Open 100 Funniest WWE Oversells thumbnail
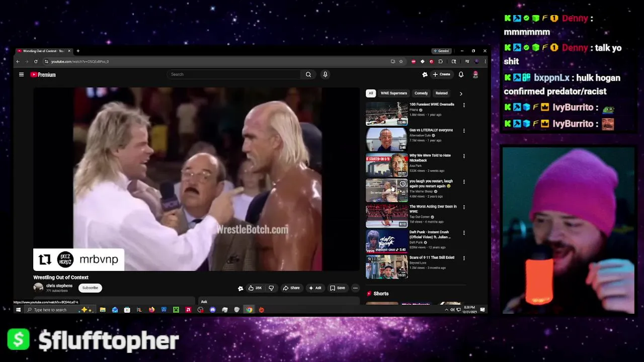644x362 pixels. [386, 114]
